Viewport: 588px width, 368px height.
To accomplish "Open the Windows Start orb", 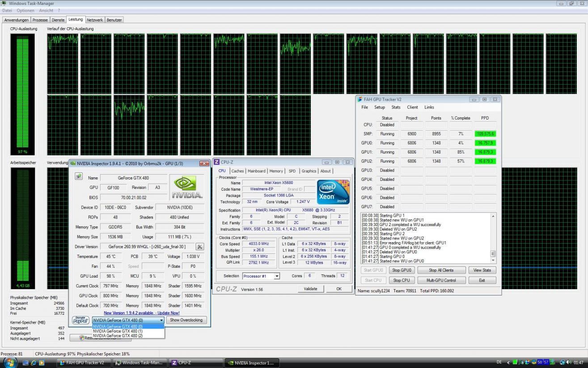I will pos(9,362).
